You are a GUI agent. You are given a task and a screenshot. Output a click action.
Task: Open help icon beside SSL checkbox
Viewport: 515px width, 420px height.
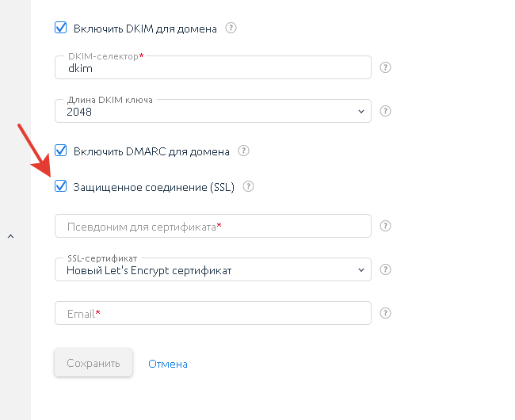248,186
